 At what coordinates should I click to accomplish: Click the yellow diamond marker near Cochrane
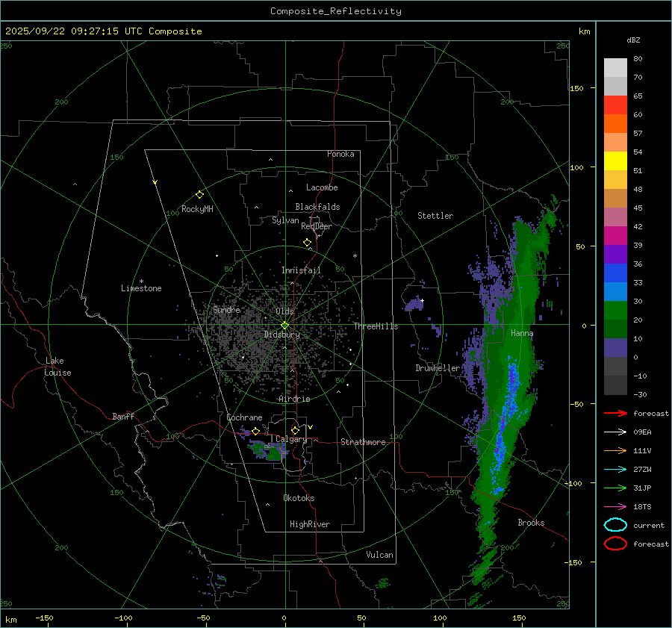[x=255, y=431]
